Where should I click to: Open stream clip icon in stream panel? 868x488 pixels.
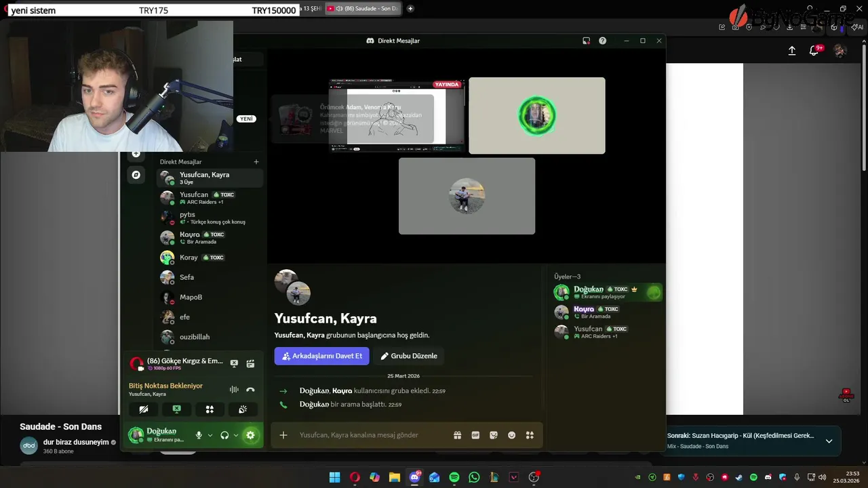pyautogui.click(x=250, y=363)
